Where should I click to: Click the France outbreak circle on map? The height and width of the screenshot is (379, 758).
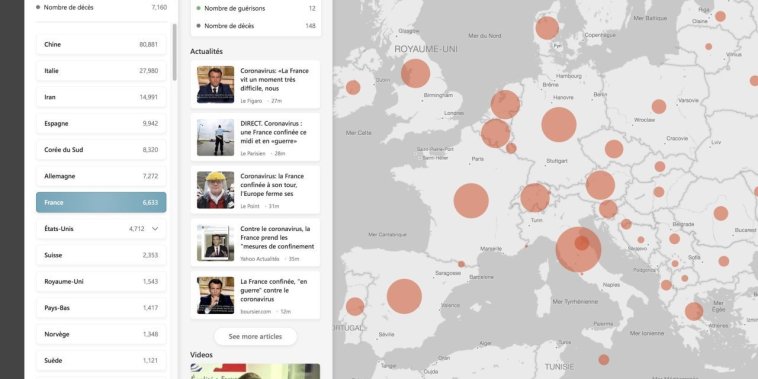coord(471,201)
